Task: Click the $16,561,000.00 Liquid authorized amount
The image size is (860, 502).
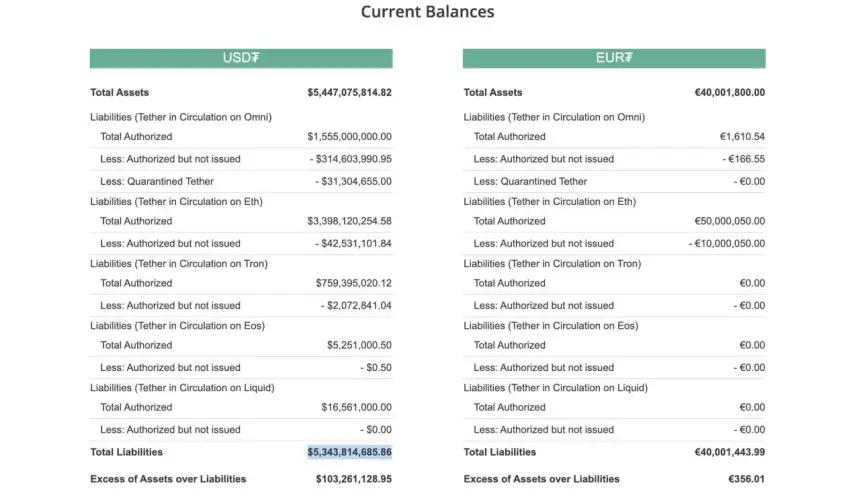Action: pos(356,407)
